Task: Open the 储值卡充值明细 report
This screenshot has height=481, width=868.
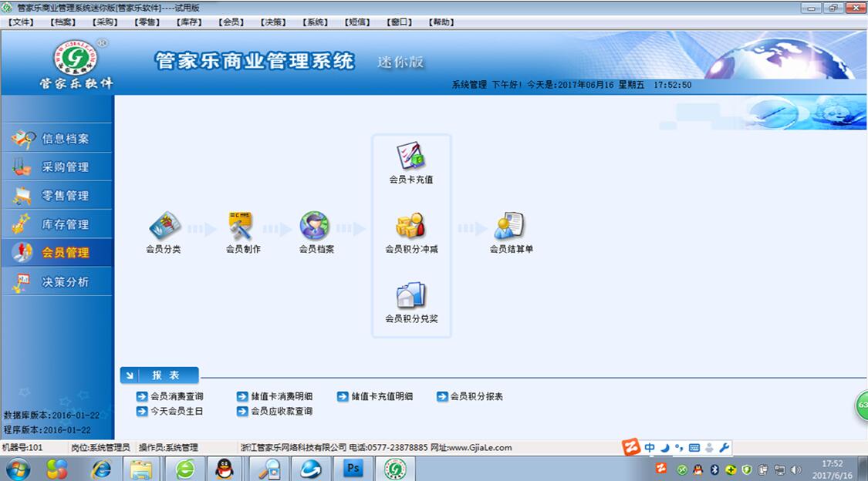Action: click(375, 396)
